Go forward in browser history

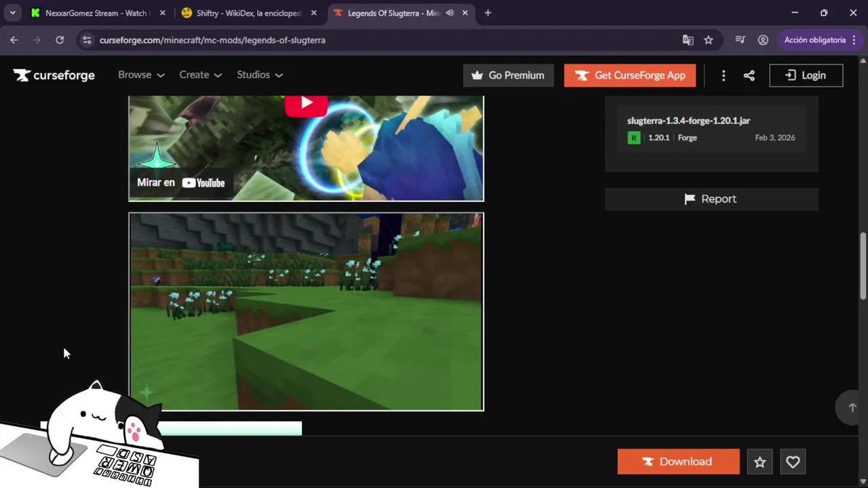tap(37, 40)
